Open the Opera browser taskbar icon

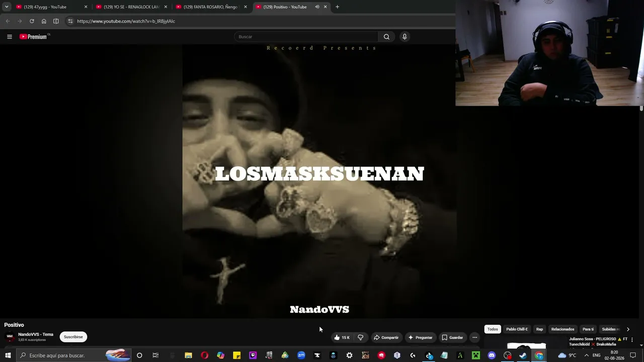[204, 355]
